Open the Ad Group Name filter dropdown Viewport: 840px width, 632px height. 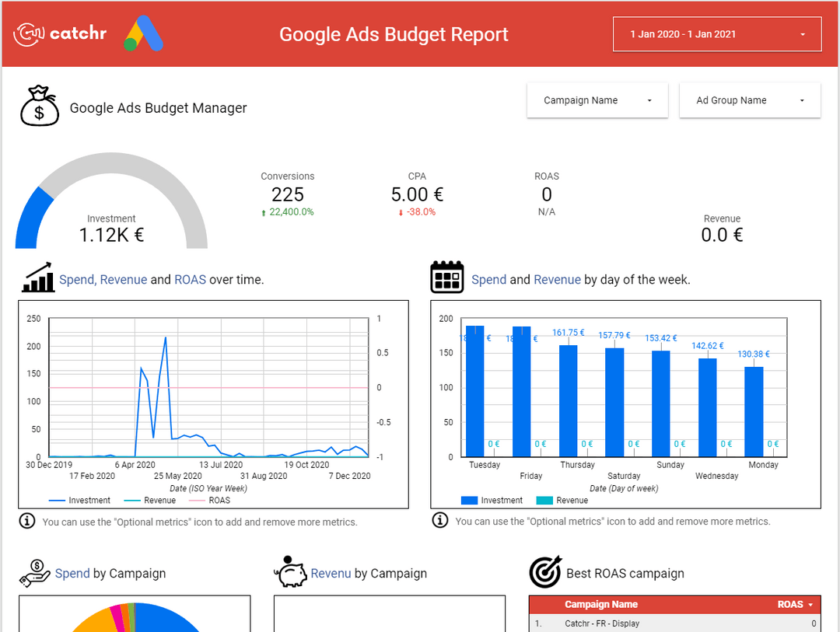pyautogui.click(x=749, y=100)
